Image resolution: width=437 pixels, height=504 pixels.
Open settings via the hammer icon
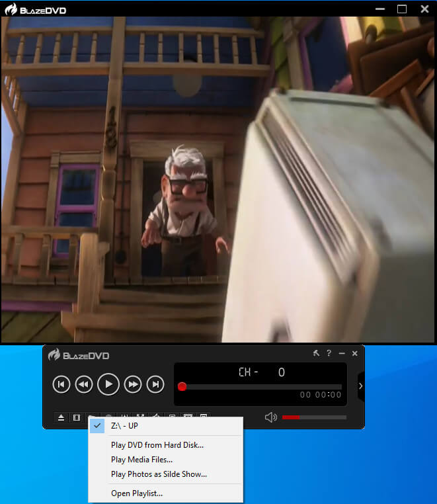(316, 353)
